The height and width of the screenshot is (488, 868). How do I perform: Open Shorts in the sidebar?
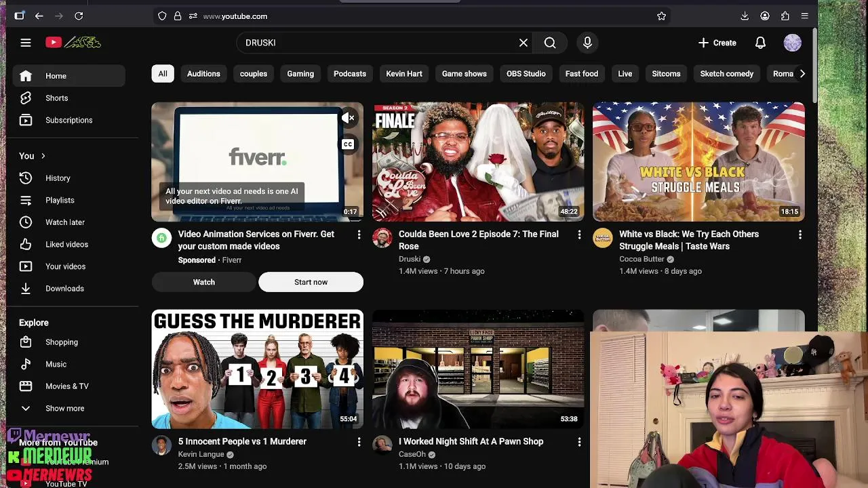(x=68, y=98)
